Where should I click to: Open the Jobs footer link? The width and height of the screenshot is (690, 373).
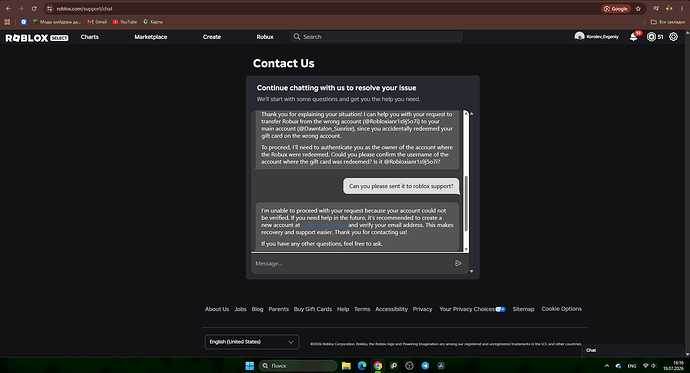[240, 309]
